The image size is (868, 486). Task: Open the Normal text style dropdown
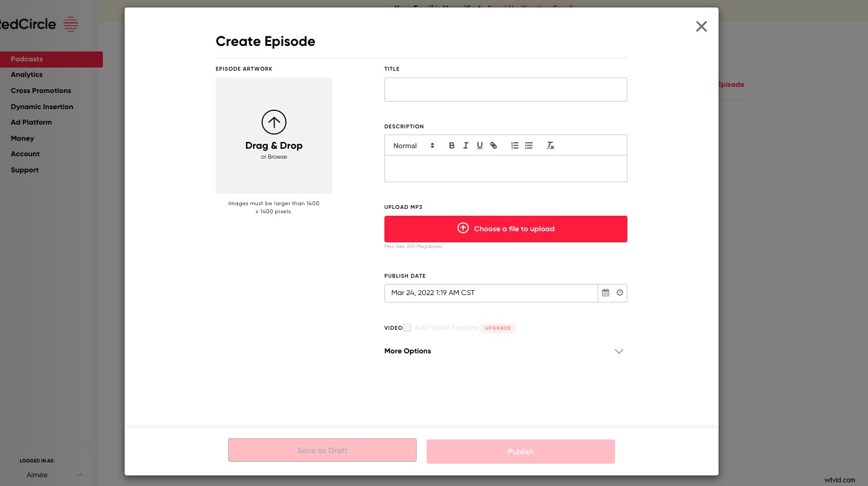point(412,145)
